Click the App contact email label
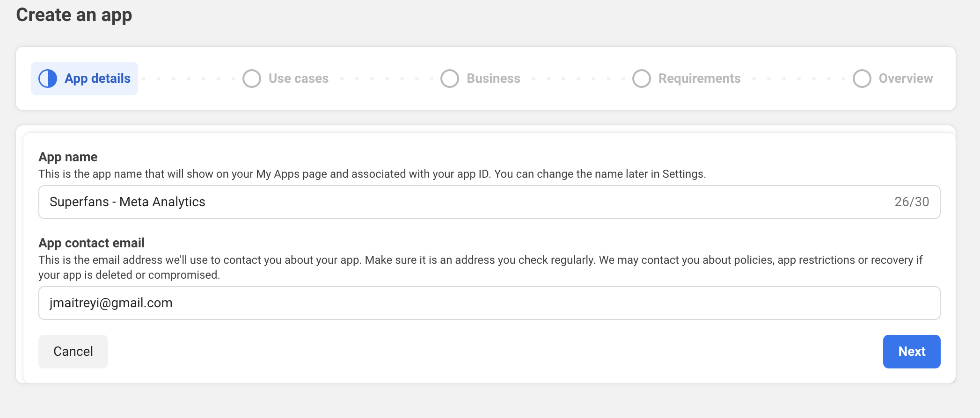The height and width of the screenshot is (418, 980). (x=91, y=243)
